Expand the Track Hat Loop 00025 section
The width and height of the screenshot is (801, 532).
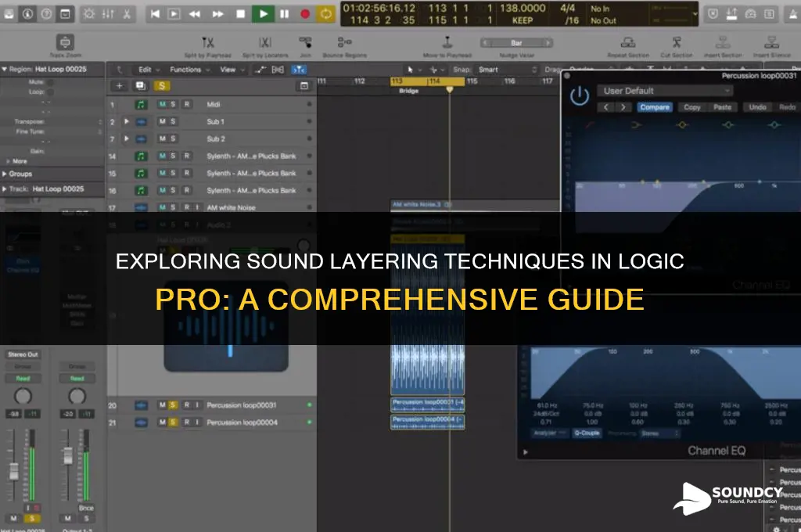click(x=4, y=189)
